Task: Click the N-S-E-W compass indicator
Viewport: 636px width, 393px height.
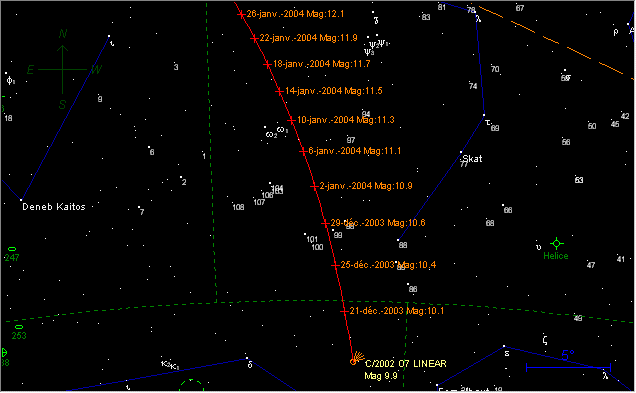Action: [x=62, y=69]
